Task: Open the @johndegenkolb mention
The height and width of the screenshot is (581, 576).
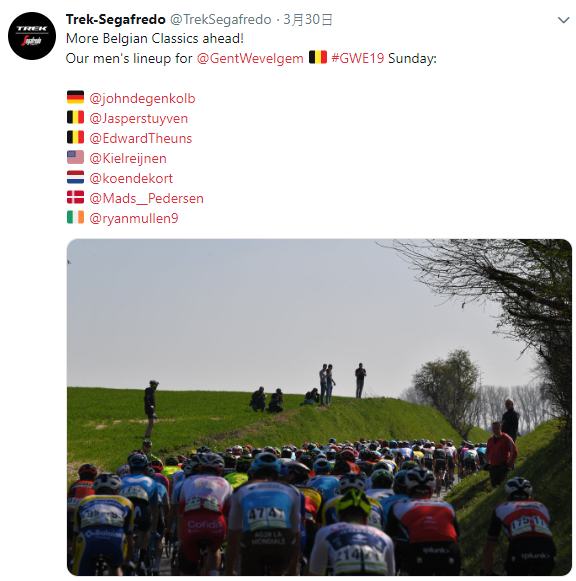Action: 142,99
